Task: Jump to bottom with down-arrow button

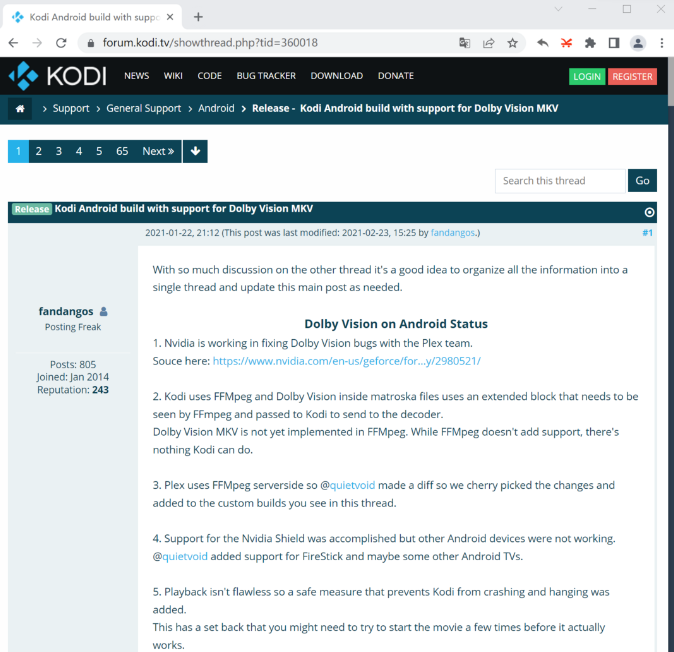Action: coord(195,151)
